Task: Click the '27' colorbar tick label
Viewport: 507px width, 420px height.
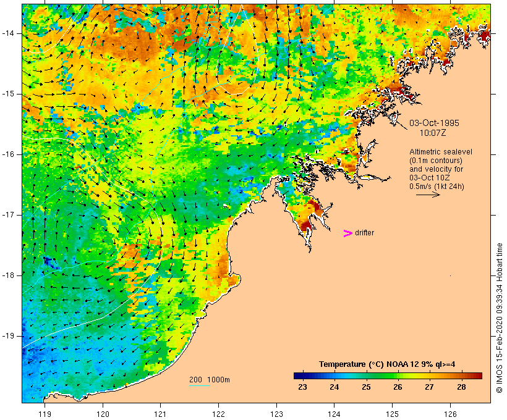Action: 429,387
